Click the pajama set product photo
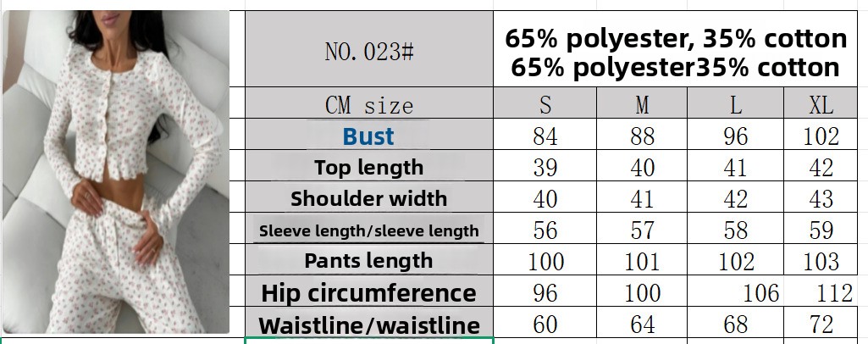Viewport: 868px width, 344px height. tap(119, 171)
